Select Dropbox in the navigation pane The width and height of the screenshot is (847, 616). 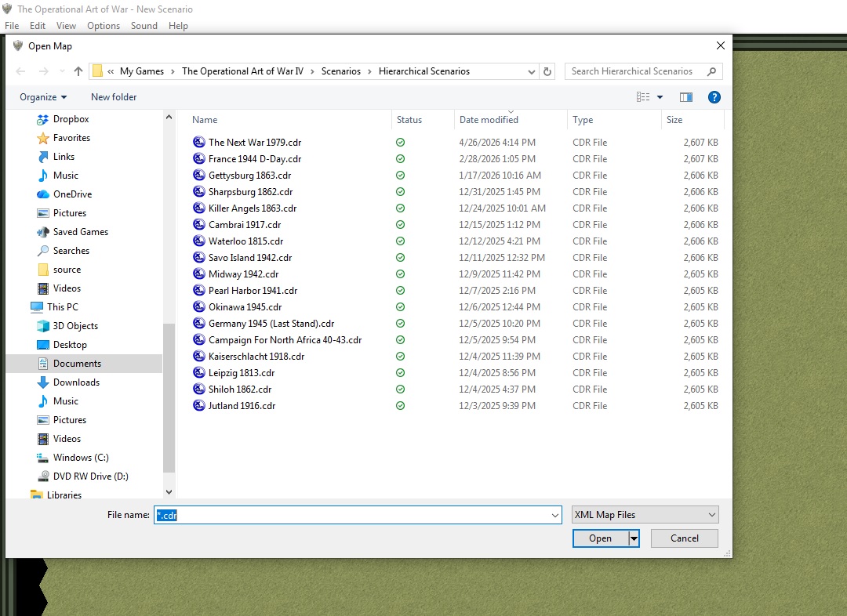click(71, 119)
